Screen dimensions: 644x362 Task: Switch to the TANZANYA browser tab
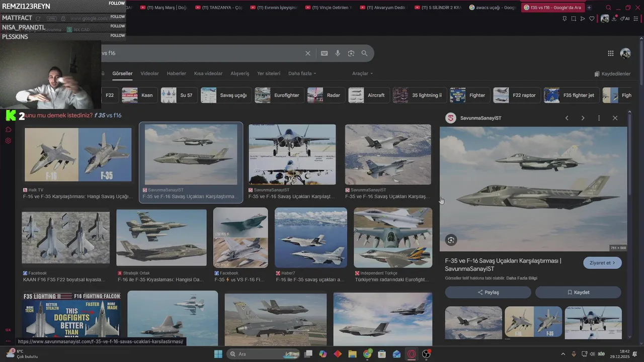pos(219,8)
